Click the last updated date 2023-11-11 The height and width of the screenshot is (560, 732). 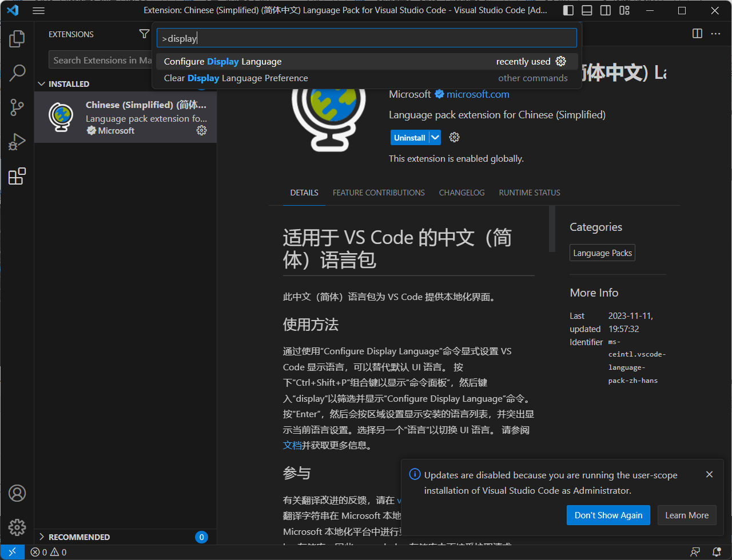click(x=631, y=322)
